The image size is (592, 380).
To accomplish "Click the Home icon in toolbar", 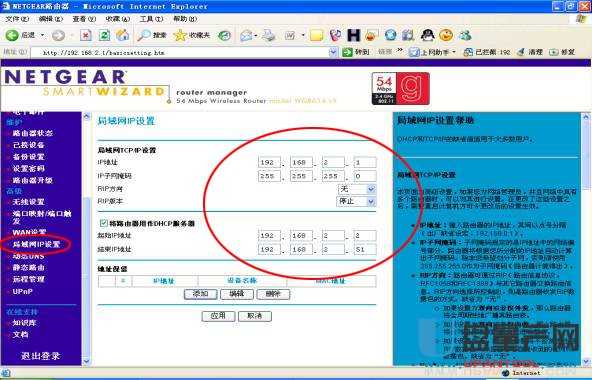I will (x=122, y=35).
